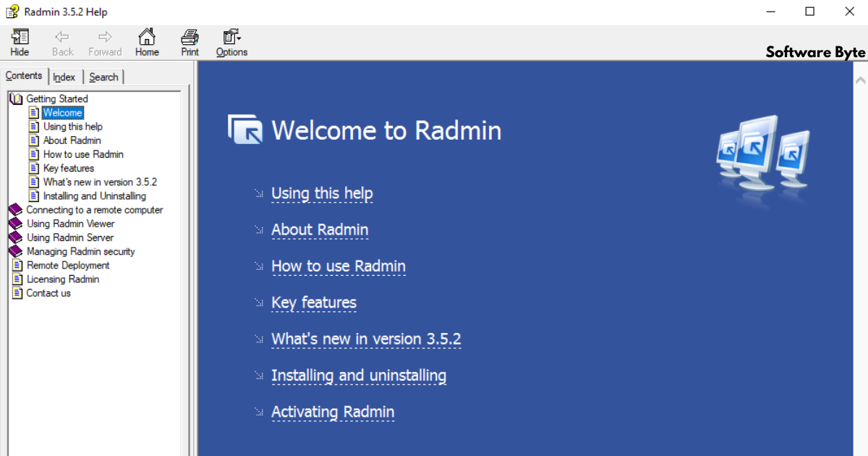The image size is (868, 456).
Task: Select Installing and Uninstalling tree item
Action: [x=94, y=195]
